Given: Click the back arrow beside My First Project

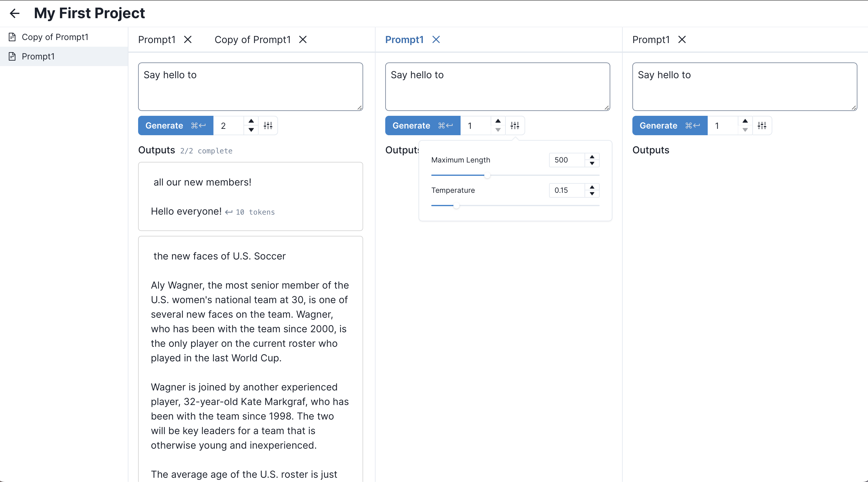Looking at the screenshot, I should tap(15, 14).
